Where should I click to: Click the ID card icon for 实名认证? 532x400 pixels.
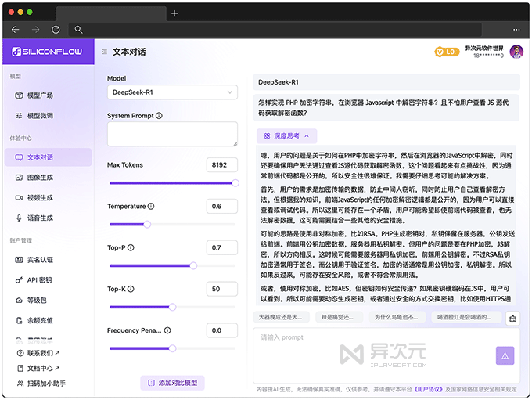(x=19, y=260)
